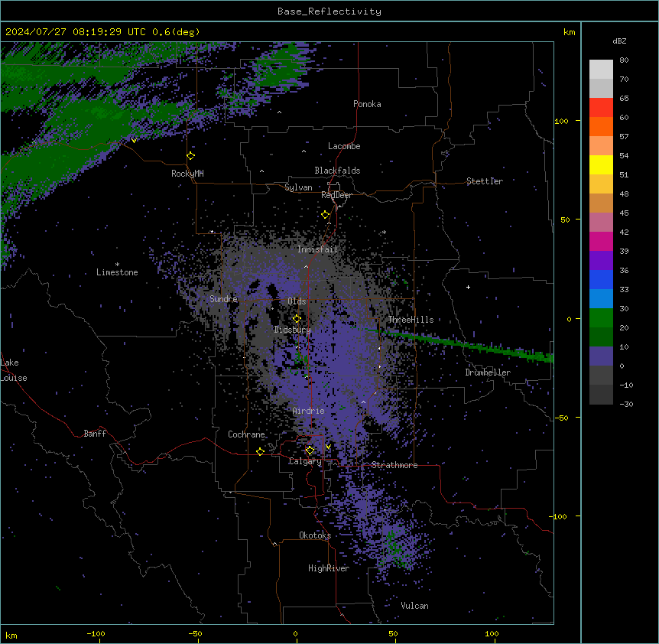
Task: Pick the purple 10 dBZ color swatch
Action: click(x=601, y=356)
